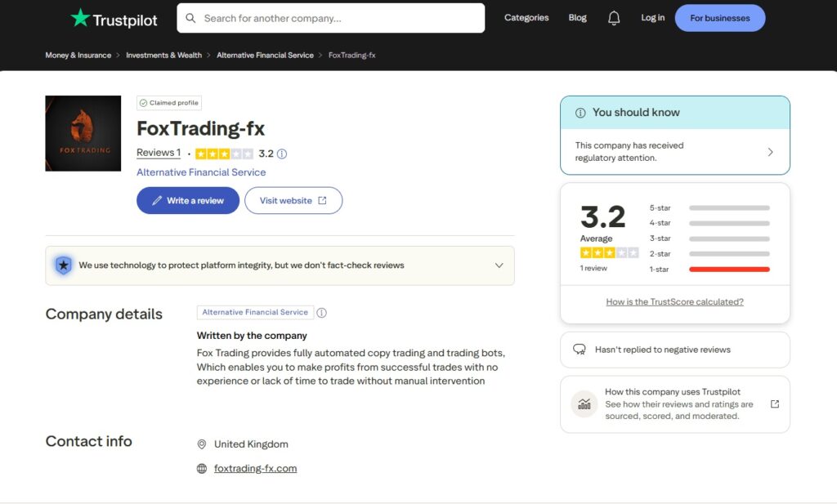Open the Categories menu
The width and height of the screenshot is (837, 504).
point(526,17)
